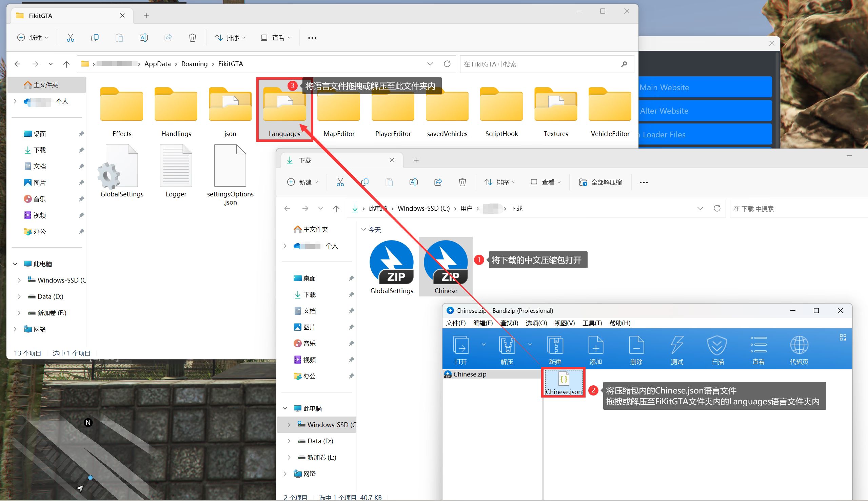Screen dimensions: 868x501
Task: Expand the Data (D:) drive in FikitGTA sidebar
Action: (x=19, y=296)
